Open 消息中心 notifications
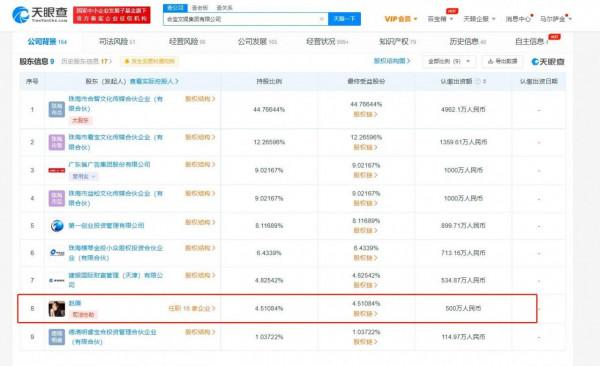 tap(518, 19)
